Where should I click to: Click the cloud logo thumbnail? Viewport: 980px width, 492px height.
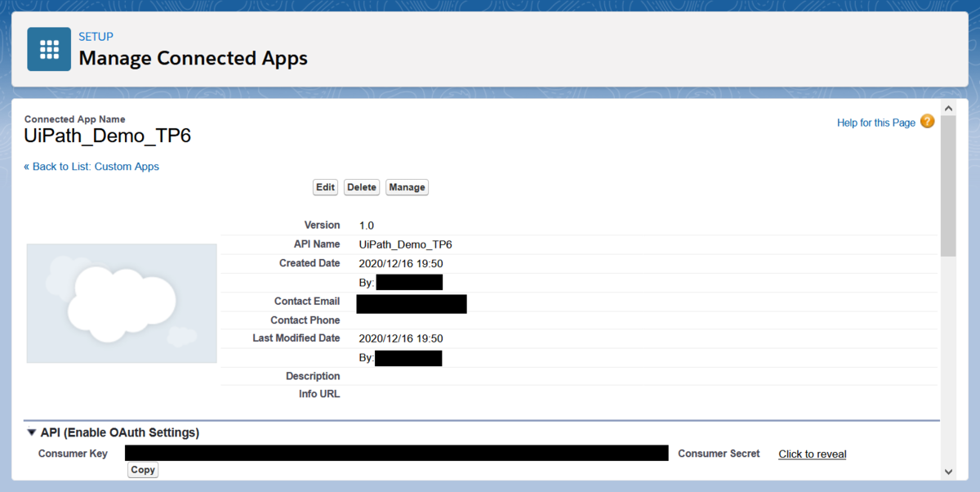click(x=122, y=303)
